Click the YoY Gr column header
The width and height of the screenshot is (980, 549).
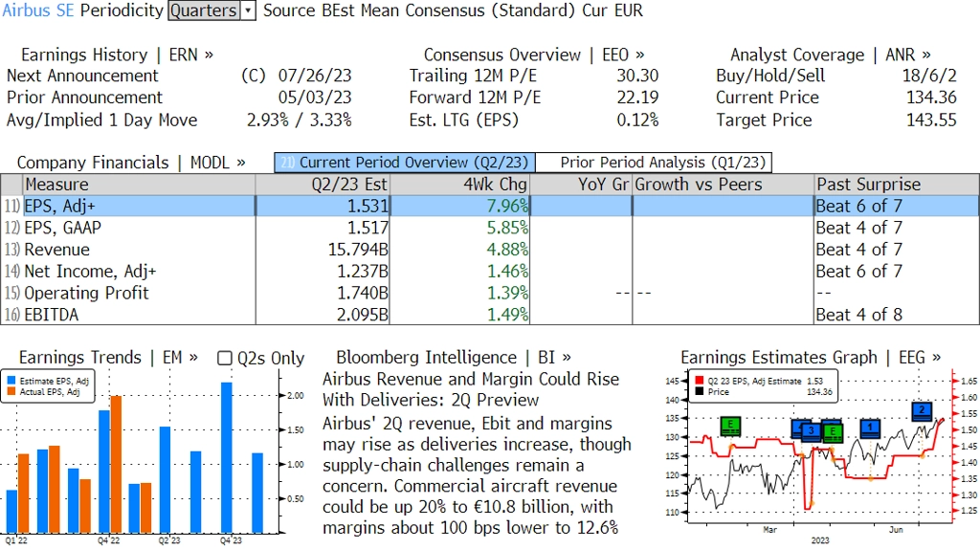pyautogui.click(x=581, y=185)
